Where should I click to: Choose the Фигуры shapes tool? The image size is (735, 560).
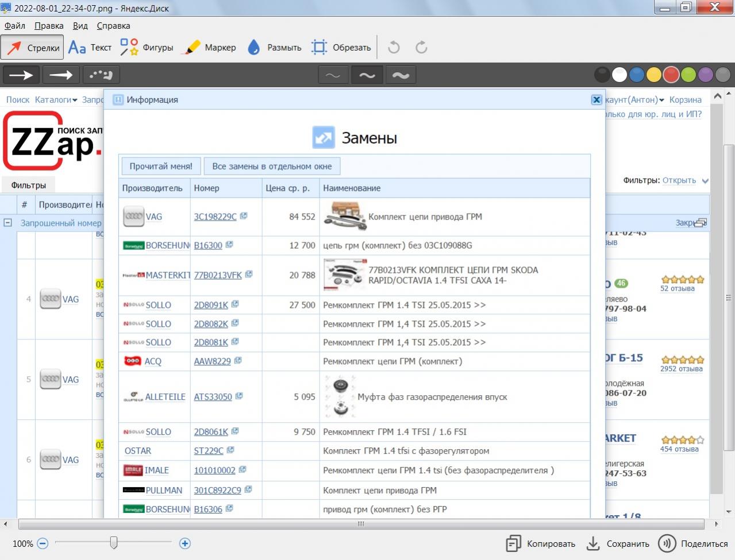[x=147, y=48]
